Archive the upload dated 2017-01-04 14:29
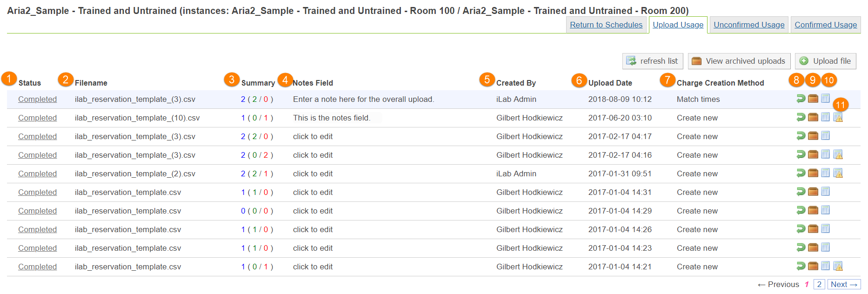Viewport: 868px width, 294px height. 813,210
